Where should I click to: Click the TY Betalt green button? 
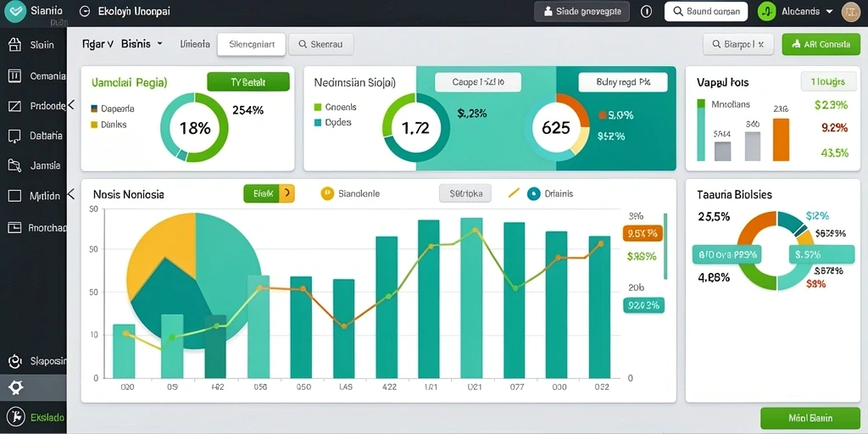point(248,82)
